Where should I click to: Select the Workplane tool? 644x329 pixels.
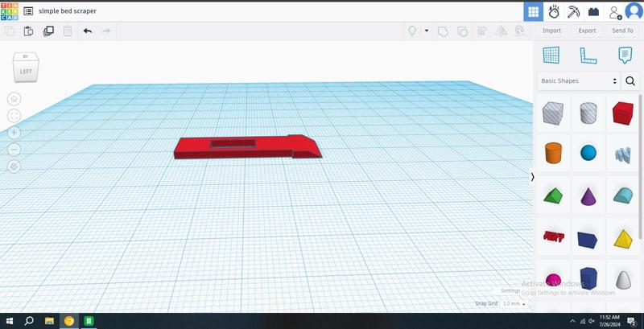551,55
